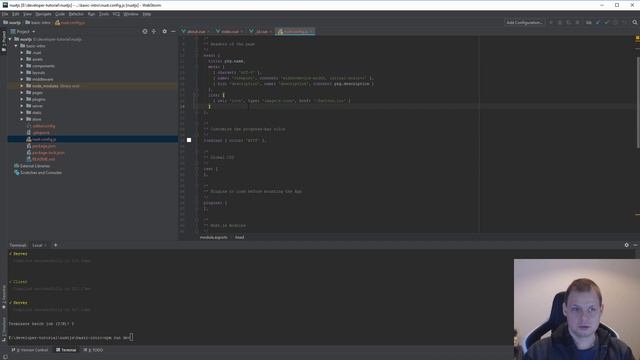Expand the node_modules folder
This screenshot has width=640, height=360.
click(x=22, y=86)
